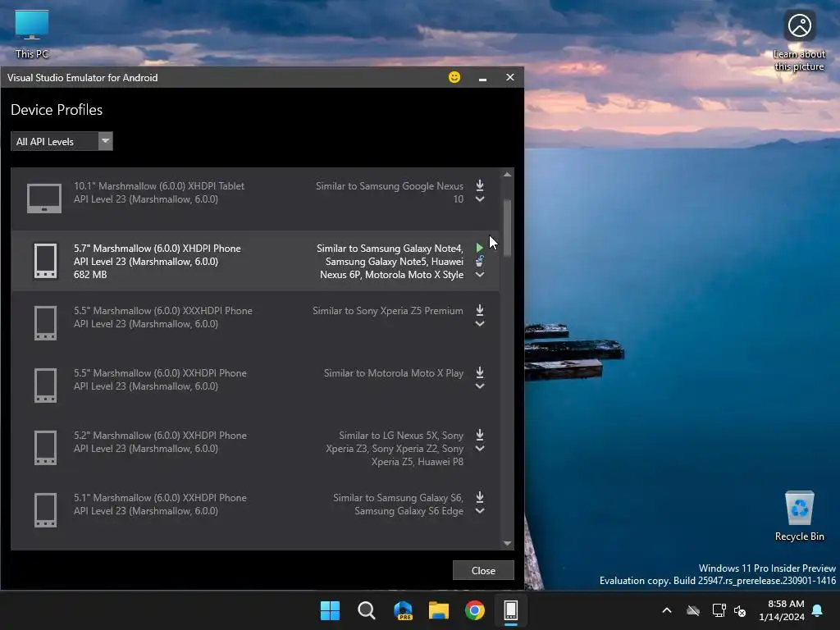Expand details for 5.5" XXHDPI Moto X Play profile
Image resolution: width=840 pixels, height=630 pixels.
(480, 386)
